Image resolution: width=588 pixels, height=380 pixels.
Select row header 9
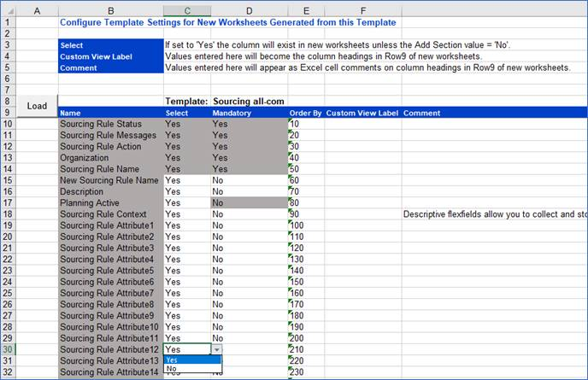8,113
